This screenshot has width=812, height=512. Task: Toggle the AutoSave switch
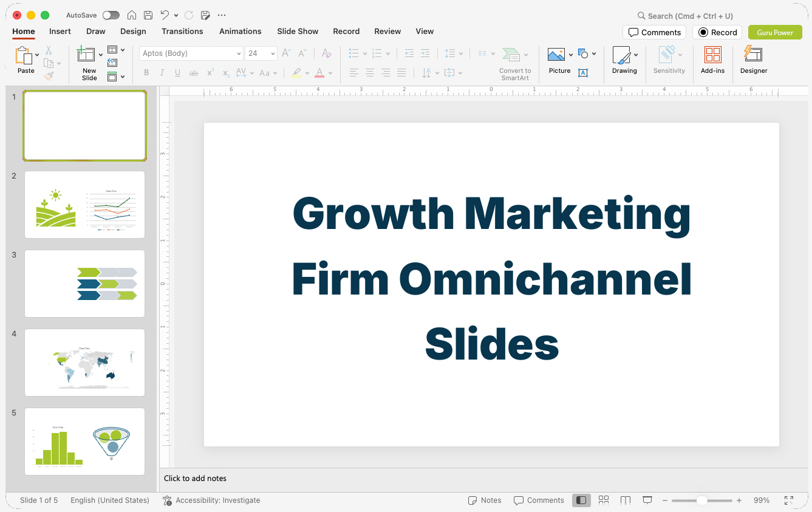111,15
